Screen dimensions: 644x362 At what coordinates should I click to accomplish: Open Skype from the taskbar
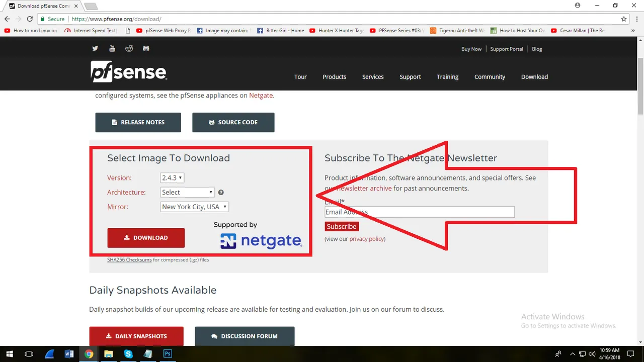point(128,354)
